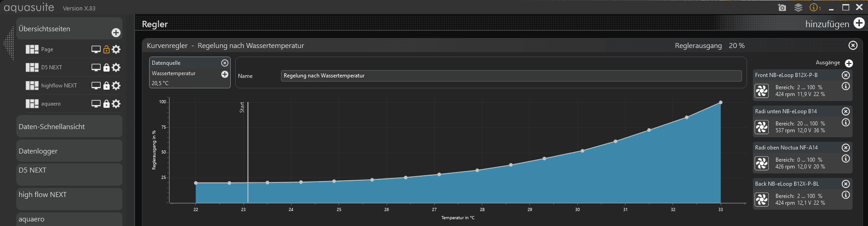Open settings gear for Page

click(116, 49)
